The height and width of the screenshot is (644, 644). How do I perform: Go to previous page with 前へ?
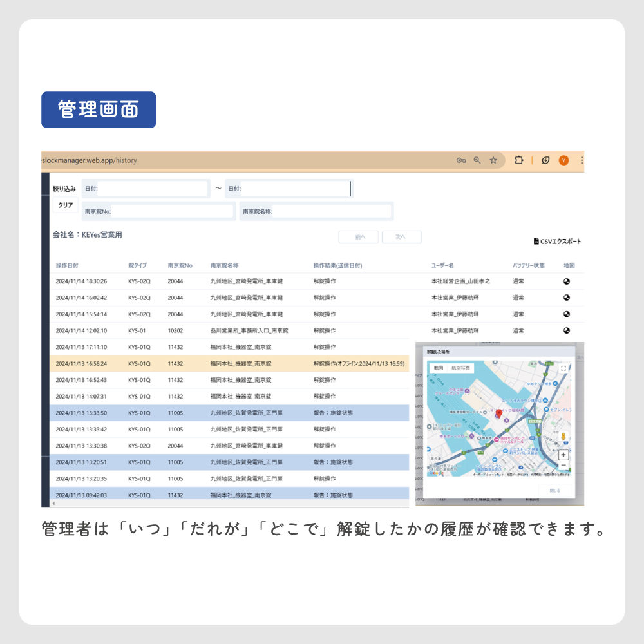(358, 237)
